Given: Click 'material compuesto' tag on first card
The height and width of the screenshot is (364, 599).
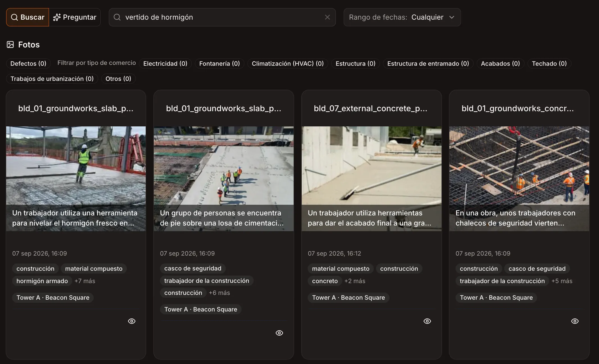Looking at the screenshot, I should click(x=94, y=269).
